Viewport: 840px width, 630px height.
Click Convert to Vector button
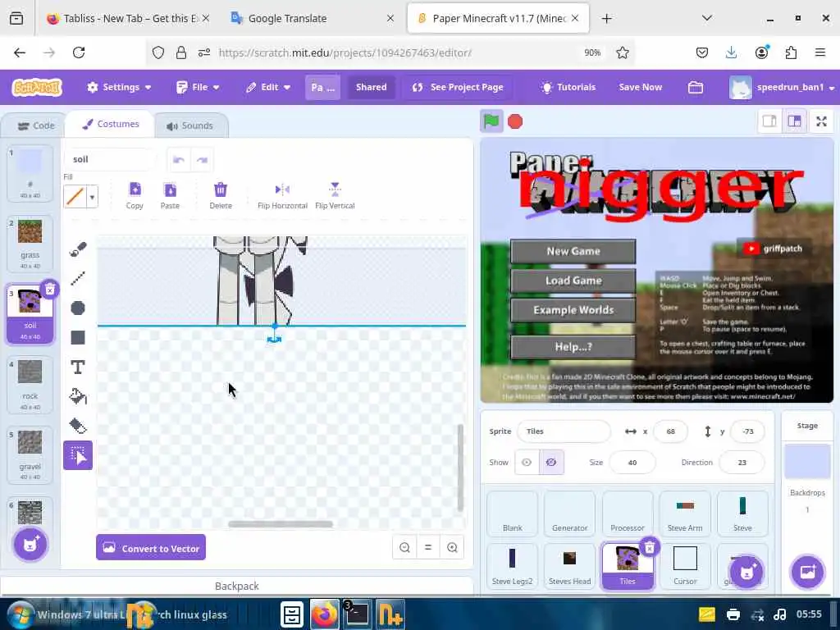[x=151, y=547]
